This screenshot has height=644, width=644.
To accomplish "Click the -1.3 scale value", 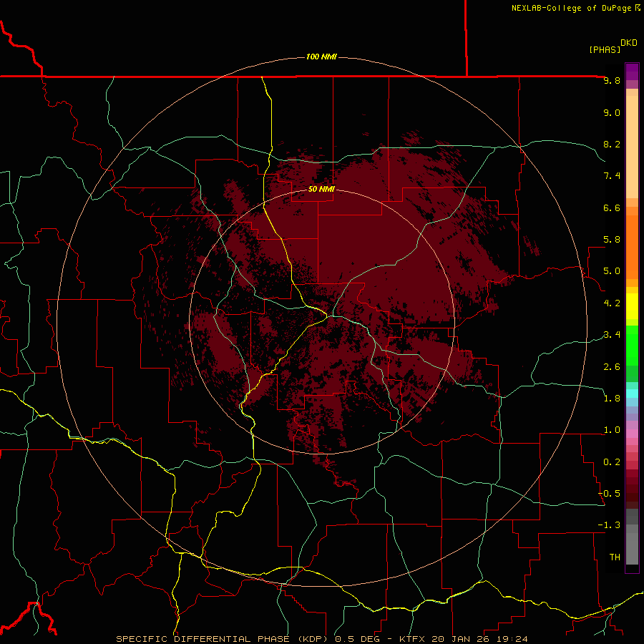I will [609, 525].
